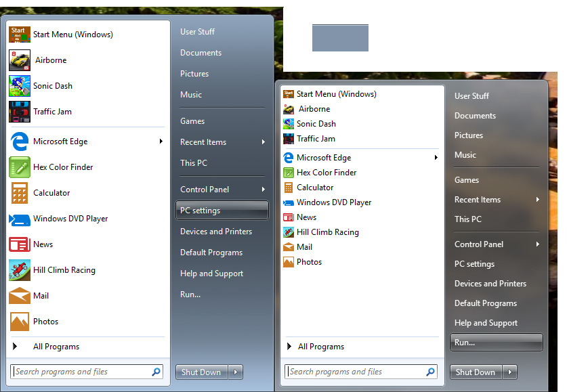Screen dimensions: 567x392
Task: Open Calculator icon in the small-icon menu
Action: pos(289,188)
